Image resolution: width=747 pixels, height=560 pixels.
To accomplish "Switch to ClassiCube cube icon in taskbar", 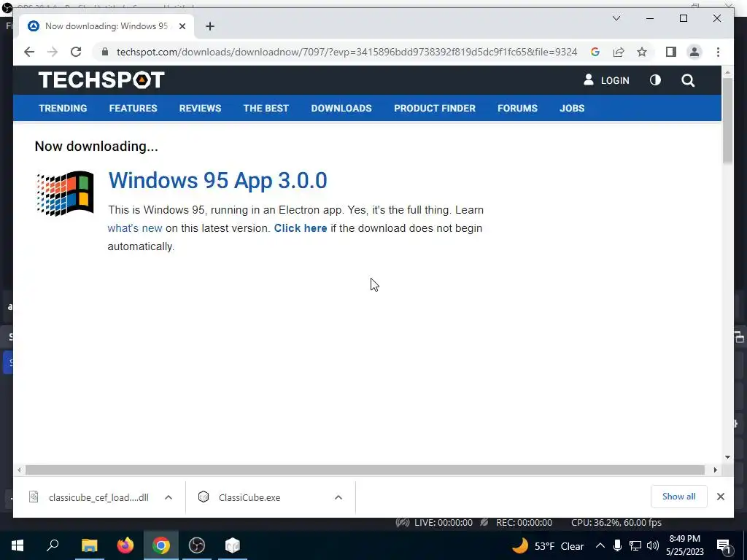I will click(233, 545).
